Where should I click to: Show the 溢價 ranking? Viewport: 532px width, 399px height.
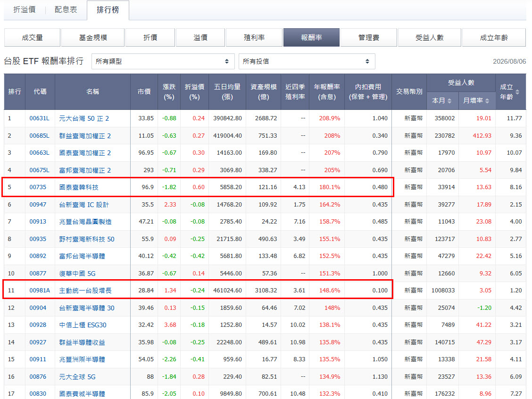click(200, 38)
